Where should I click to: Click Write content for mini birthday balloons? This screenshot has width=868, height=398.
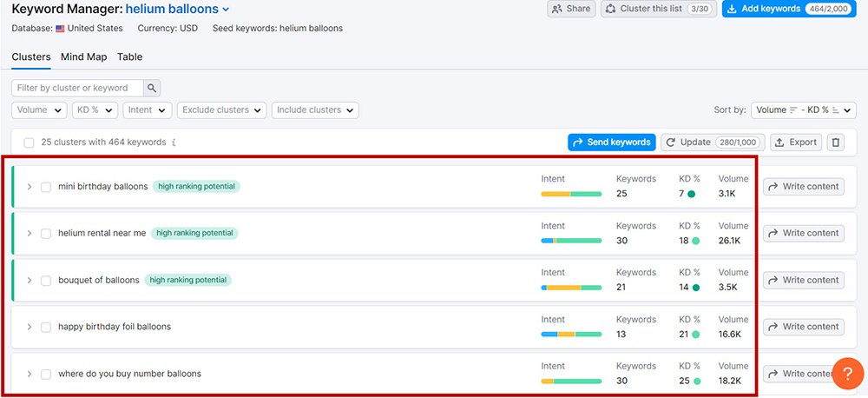(x=804, y=187)
